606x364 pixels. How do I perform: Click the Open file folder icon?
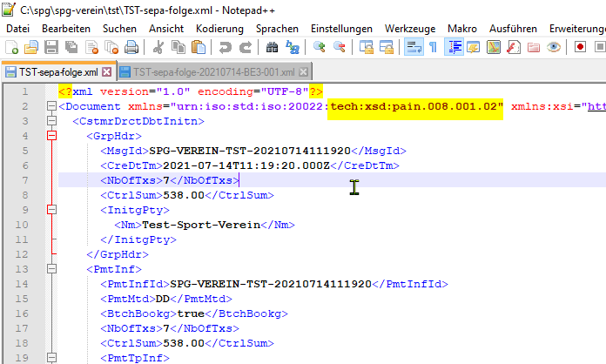click(30, 47)
